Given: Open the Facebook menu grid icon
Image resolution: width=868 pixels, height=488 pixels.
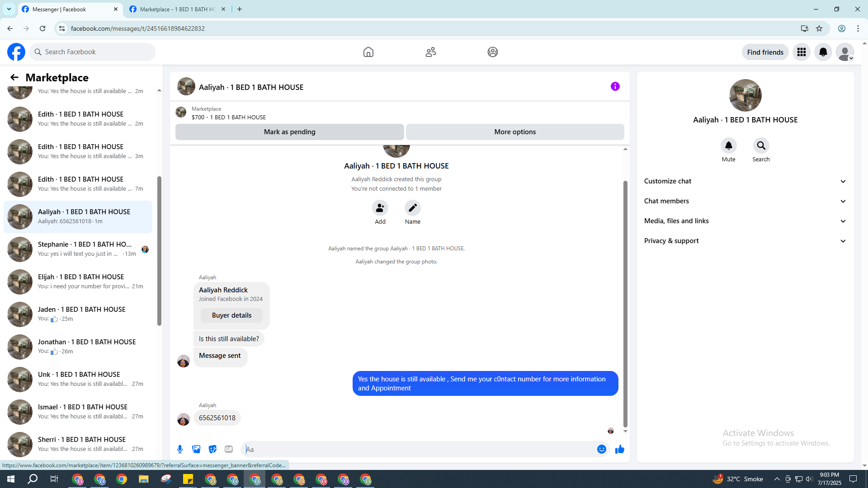Looking at the screenshot, I should 802,52.
